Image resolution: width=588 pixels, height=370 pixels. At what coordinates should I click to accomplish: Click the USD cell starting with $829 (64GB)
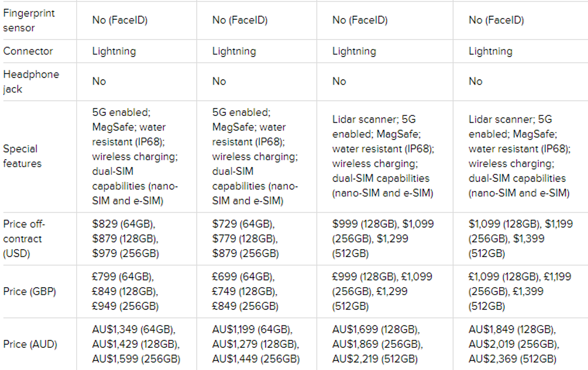coord(125,238)
